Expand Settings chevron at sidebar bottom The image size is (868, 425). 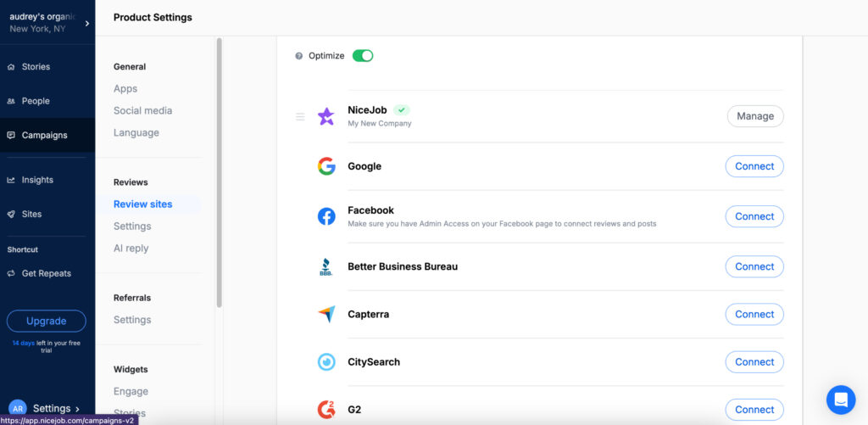pos(77,409)
